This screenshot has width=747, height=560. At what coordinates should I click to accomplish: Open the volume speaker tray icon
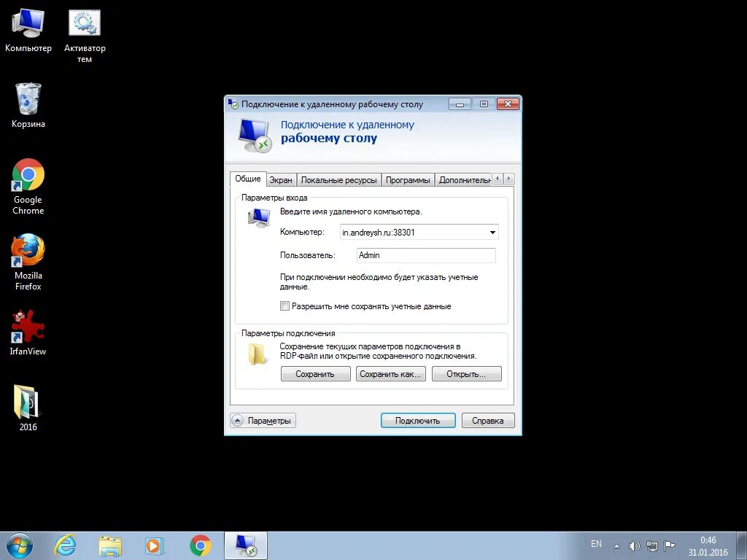pyautogui.click(x=634, y=546)
